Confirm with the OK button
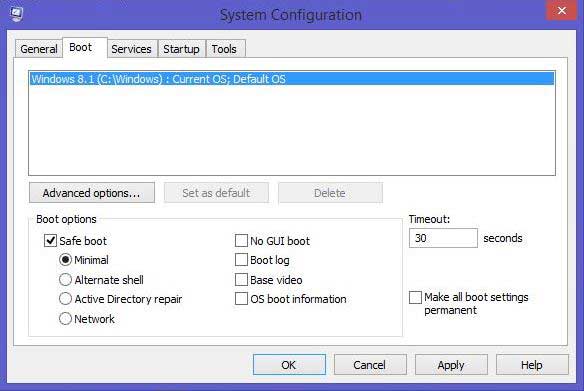 coord(289,365)
